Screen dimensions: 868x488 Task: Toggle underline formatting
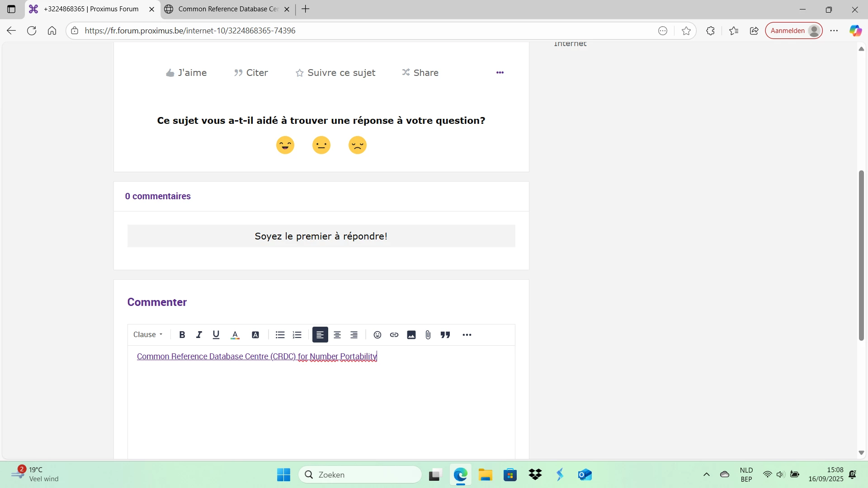pyautogui.click(x=216, y=335)
